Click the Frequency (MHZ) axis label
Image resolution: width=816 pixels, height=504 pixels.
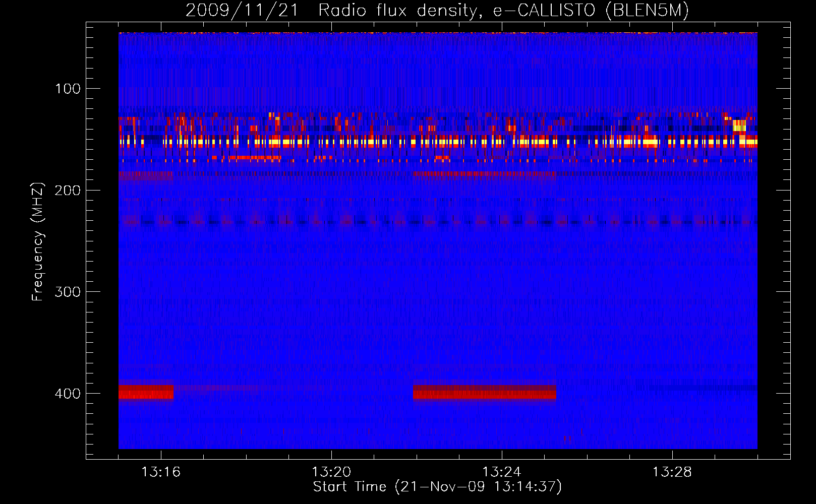point(38,241)
